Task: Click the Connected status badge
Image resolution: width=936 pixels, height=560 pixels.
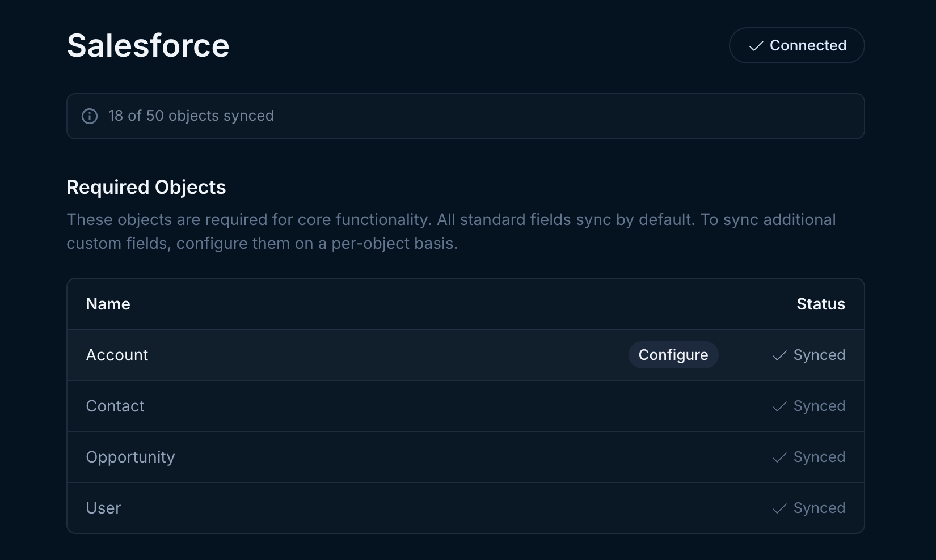Action: (x=796, y=45)
